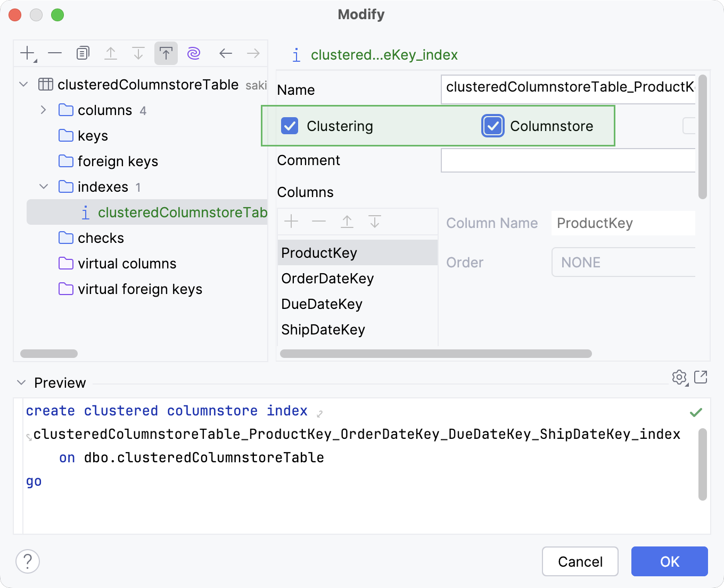
Task: Uncheck the Clustering checkbox
Action: (x=289, y=126)
